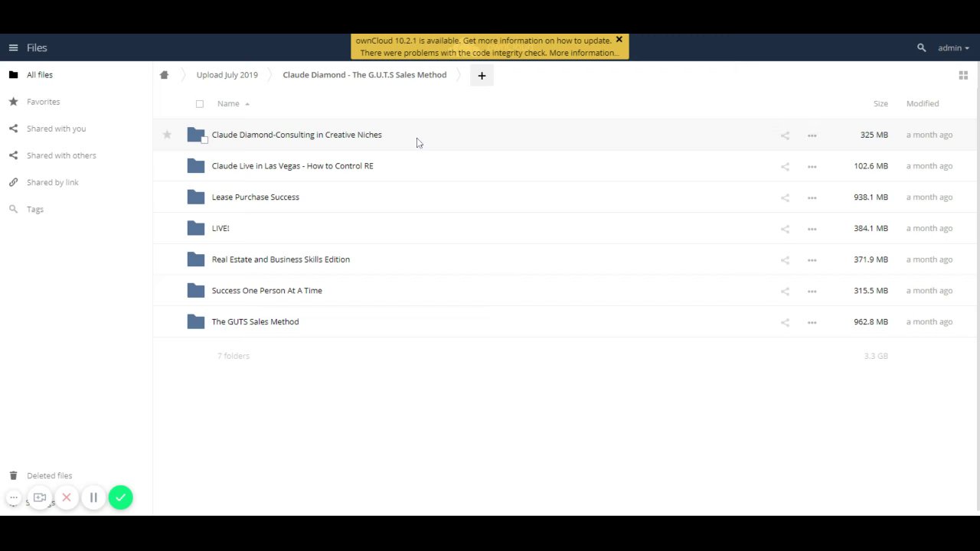This screenshot has width=980, height=551.
Task: Click the folder icon of LIVE! row
Action: [x=196, y=228]
